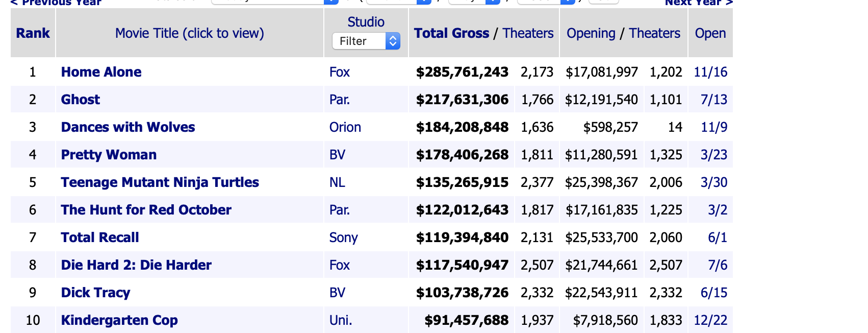Screen dimensions: 868x333
Task: Open the Studio Filter dropdown
Action: (366, 41)
